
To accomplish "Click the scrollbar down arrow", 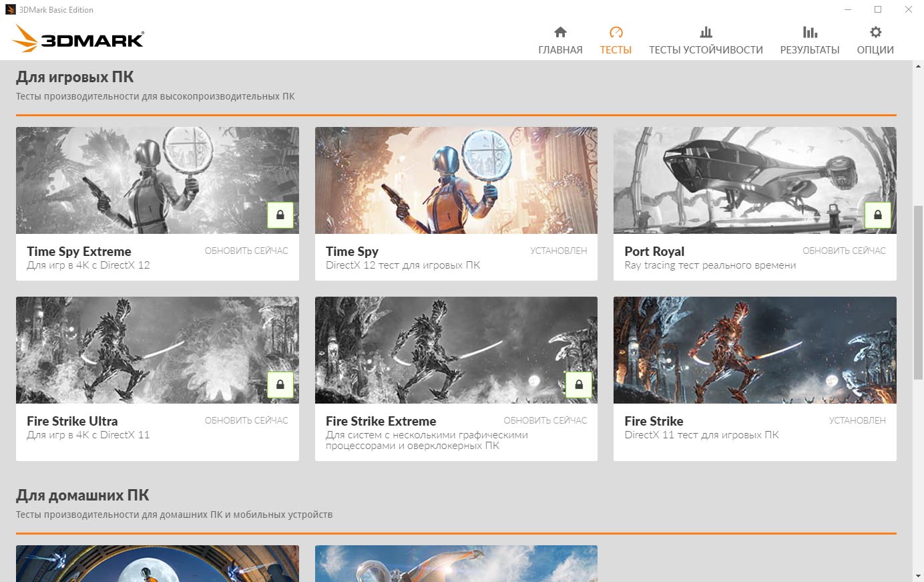I will (x=918, y=576).
